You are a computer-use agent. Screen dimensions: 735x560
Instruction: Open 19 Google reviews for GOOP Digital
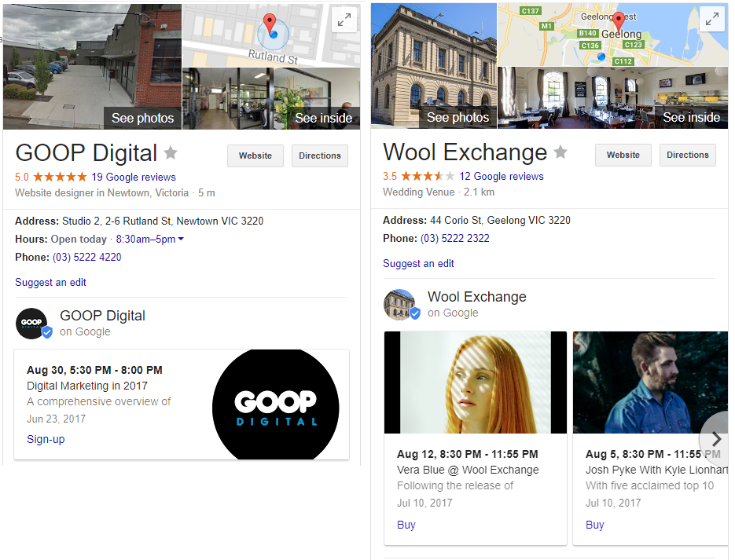tap(133, 177)
